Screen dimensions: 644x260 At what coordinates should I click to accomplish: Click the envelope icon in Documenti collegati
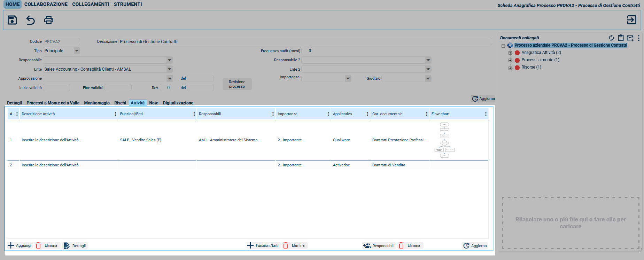630,38
